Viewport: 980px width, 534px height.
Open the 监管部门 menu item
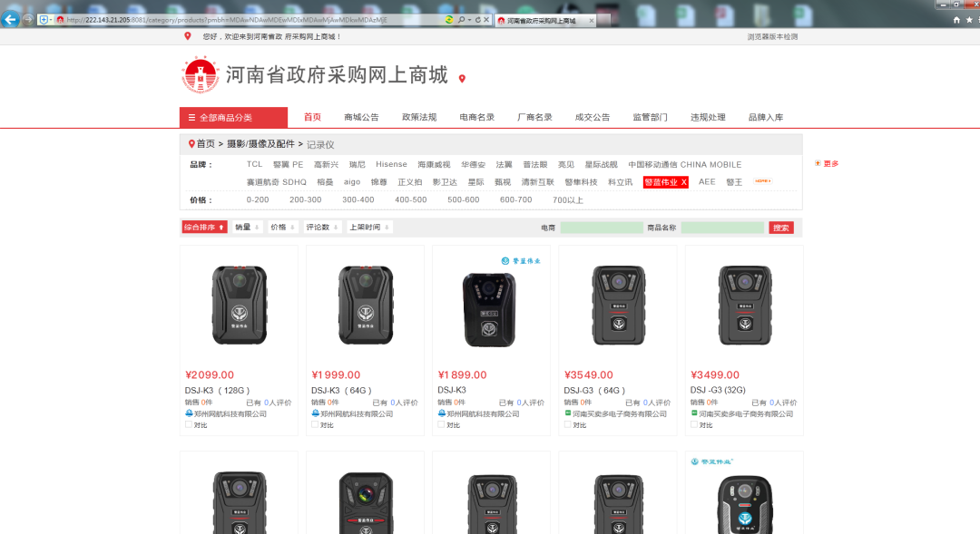tap(653, 117)
